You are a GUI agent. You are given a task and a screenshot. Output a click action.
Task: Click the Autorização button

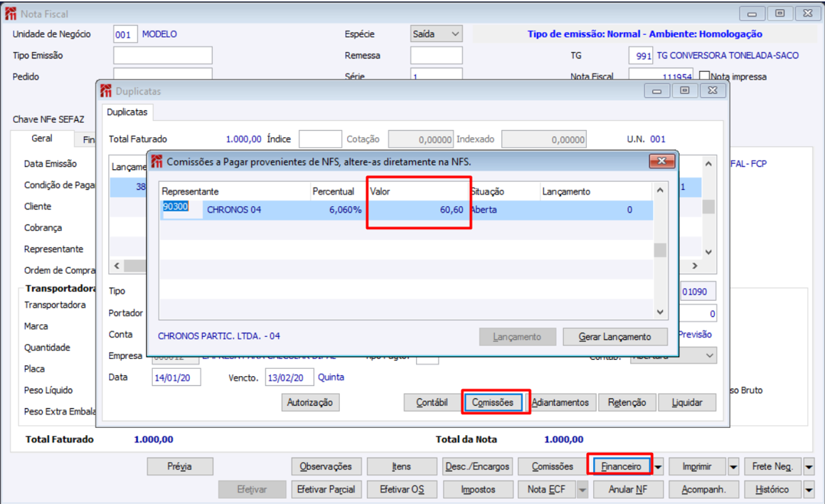pyautogui.click(x=310, y=402)
